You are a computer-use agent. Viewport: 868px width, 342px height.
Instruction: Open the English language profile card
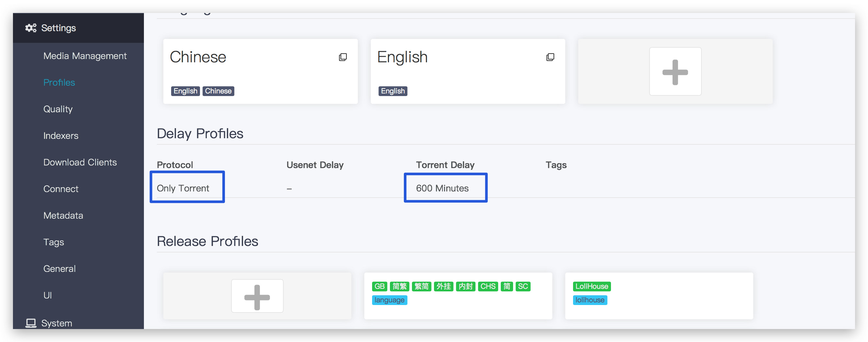pyautogui.click(x=468, y=71)
